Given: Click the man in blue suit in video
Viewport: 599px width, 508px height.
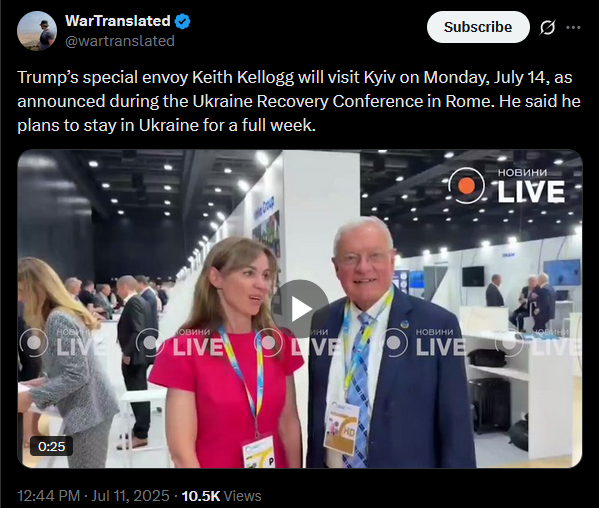Looking at the screenshot, I should 386,344.
